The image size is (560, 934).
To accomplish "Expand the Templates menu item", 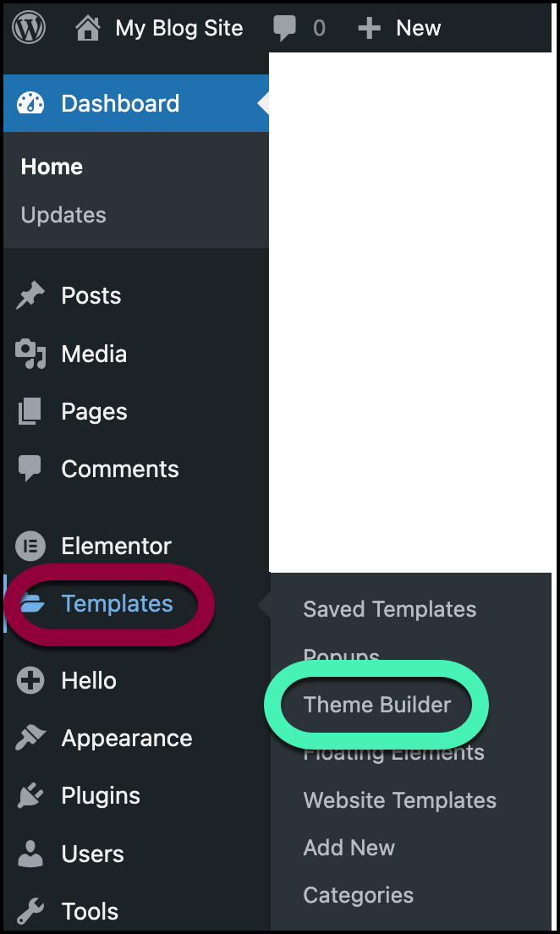I will [x=117, y=604].
